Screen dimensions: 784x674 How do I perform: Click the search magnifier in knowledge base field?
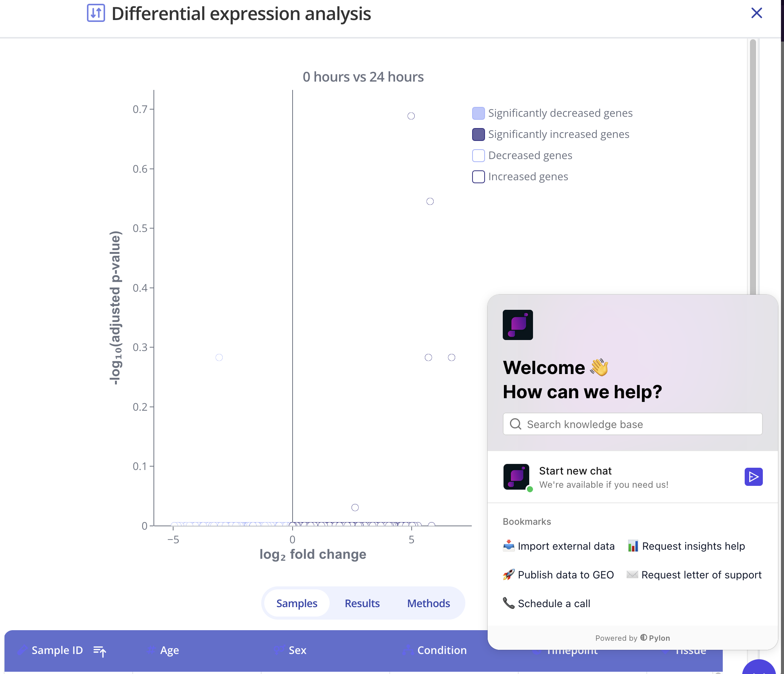tap(515, 424)
